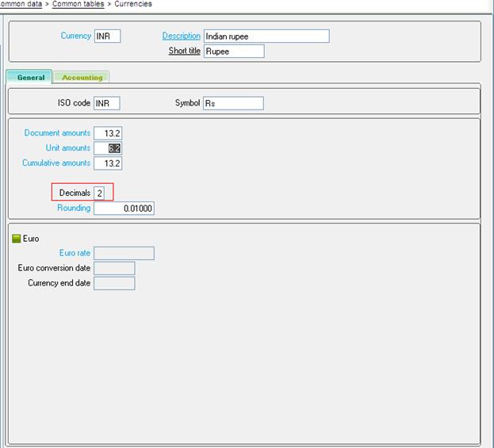Viewport: 494px width, 448px height.
Task: Focus the Description field Indian rupee
Action: tap(266, 36)
